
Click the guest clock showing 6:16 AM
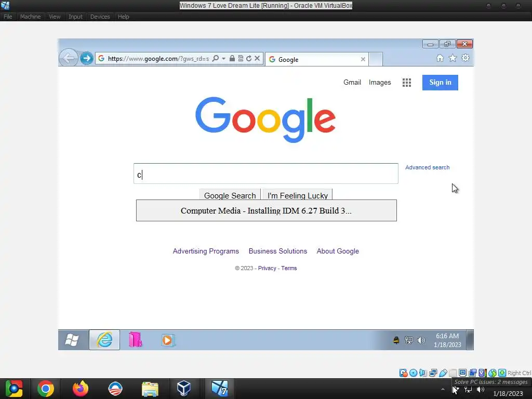tap(447, 340)
